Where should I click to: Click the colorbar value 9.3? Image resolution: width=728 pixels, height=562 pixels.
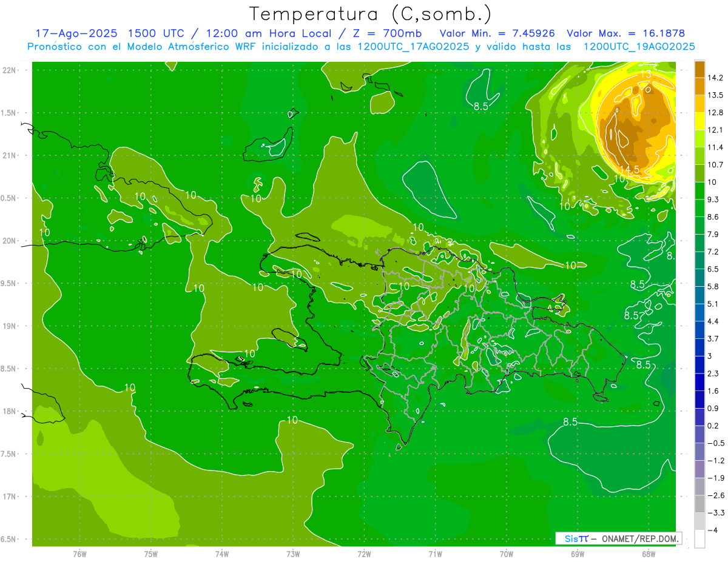click(713, 199)
